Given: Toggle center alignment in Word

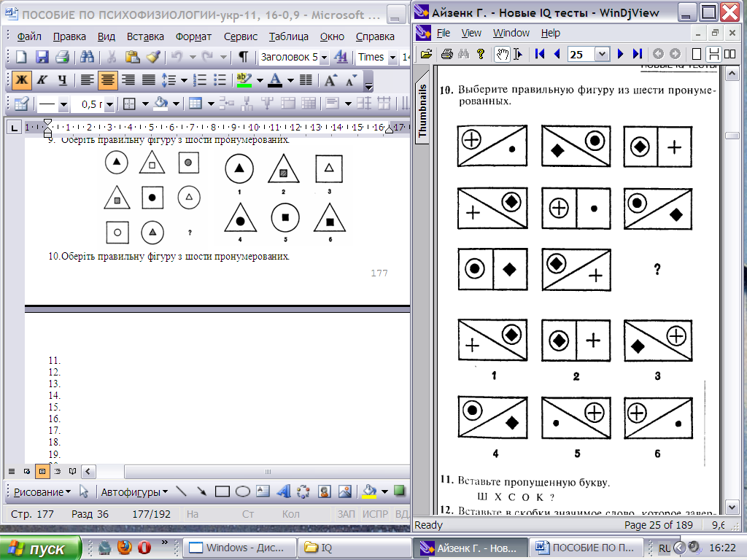Looking at the screenshot, I should coord(108,80).
